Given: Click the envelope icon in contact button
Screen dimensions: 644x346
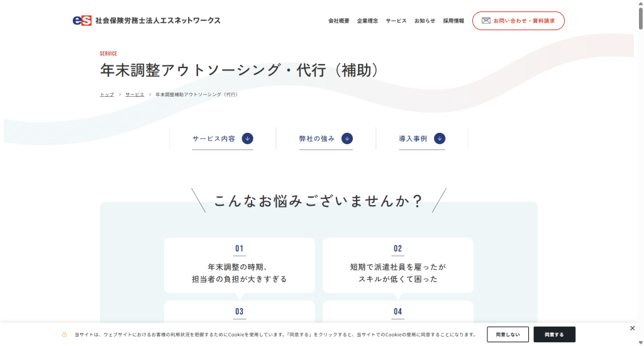Looking at the screenshot, I should 486,21.
